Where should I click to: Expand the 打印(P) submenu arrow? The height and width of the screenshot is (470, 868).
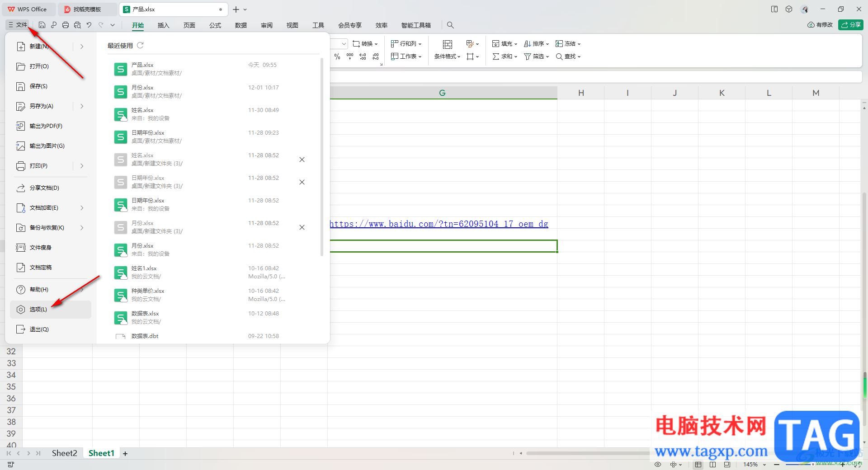[x=82, y=166]
